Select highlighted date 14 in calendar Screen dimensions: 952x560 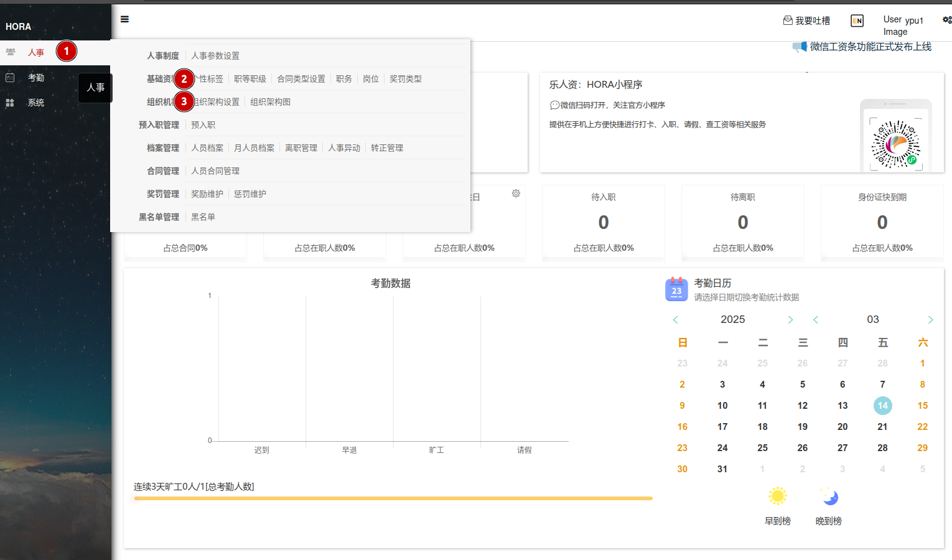(882, 406)
